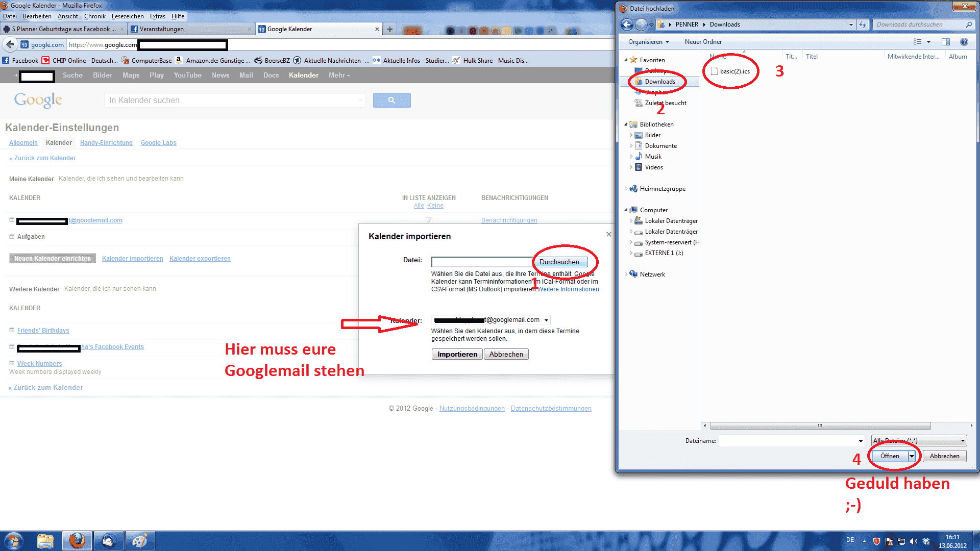The width and height of the screenshot is (980, 551).
Task: Click the Facebook bookmark icon
Action: tap(6, 60)
